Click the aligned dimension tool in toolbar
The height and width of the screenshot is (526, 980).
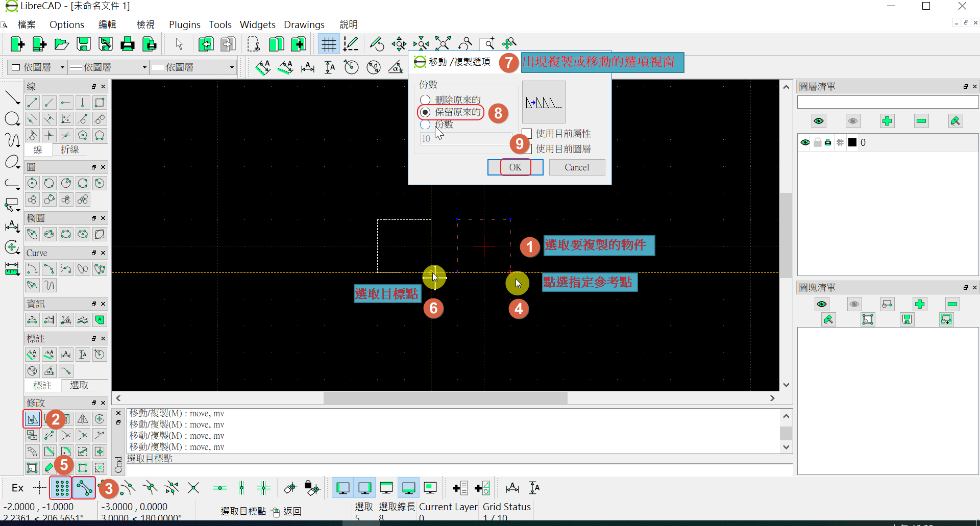click(263, 67)
